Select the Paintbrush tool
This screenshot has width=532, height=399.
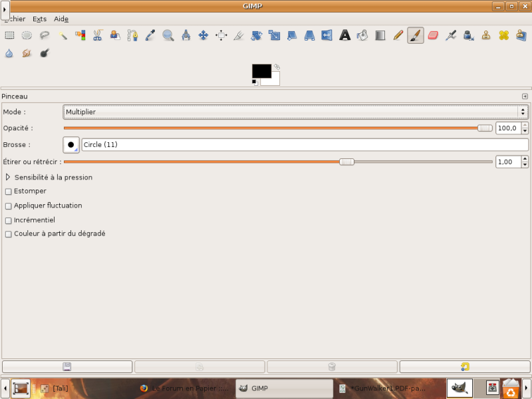415,35
